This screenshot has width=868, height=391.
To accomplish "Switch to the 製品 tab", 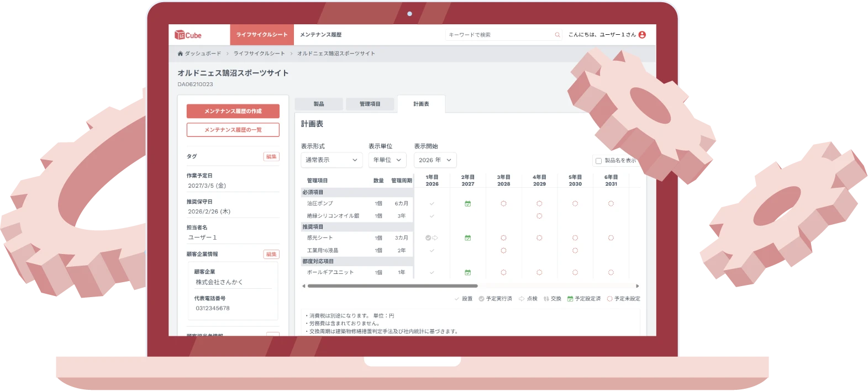I will click(x=319, y=104).
